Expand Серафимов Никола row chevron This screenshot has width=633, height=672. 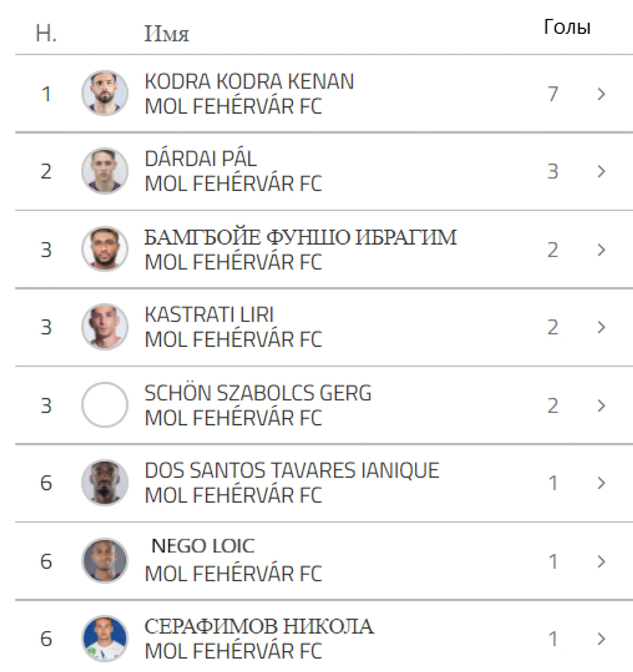pyautogui.click(x=601, y=639)
